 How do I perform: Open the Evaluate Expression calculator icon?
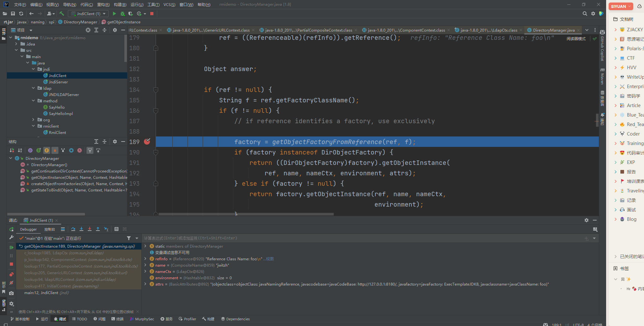pyautogui.click(x=116, y=229)
